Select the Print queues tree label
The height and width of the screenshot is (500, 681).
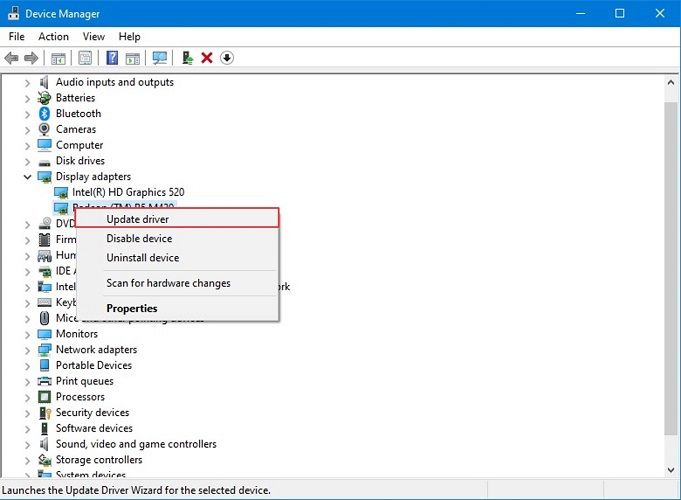[85, 381]
